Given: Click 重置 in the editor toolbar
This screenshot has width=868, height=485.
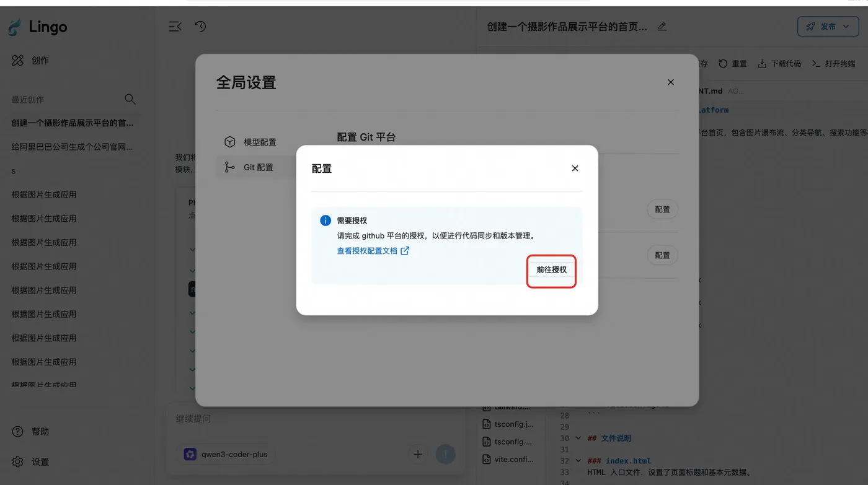Looking at the screenshot, I should (x=733, y=64).
